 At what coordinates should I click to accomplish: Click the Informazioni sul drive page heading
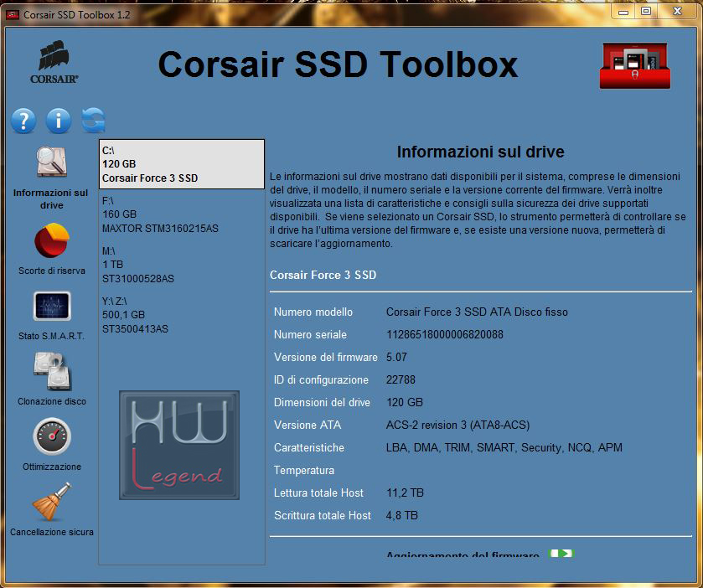point(480,152)
